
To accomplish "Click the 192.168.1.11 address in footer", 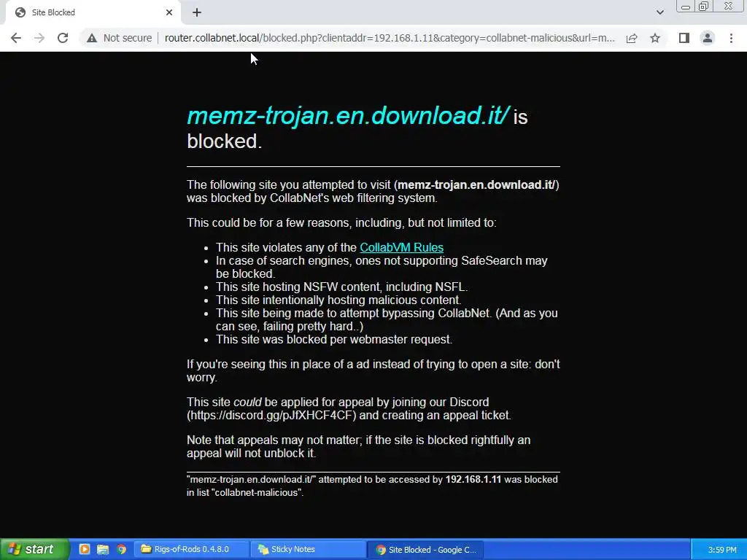I will click(x=473, y=480).
